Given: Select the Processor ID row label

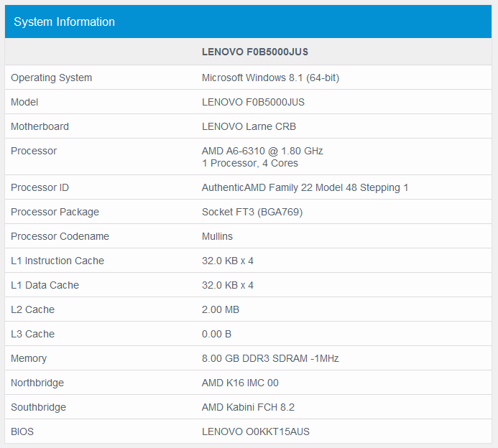Looking at the screenshot, I should pyautogui.click(x=45, y=187).
